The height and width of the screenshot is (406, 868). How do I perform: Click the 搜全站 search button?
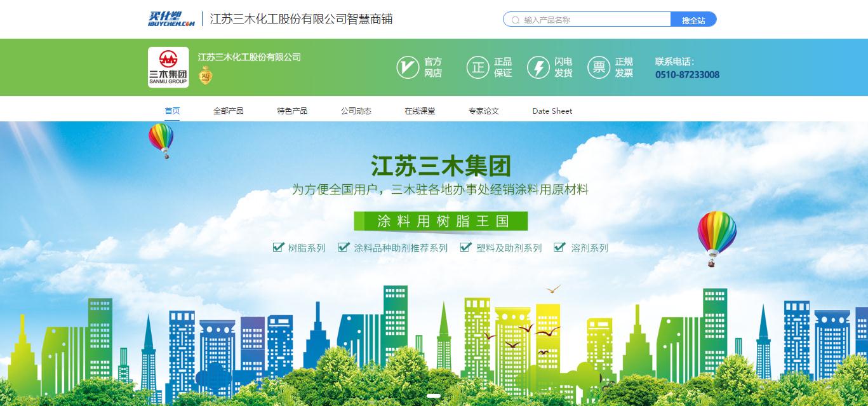coord(693,20)
